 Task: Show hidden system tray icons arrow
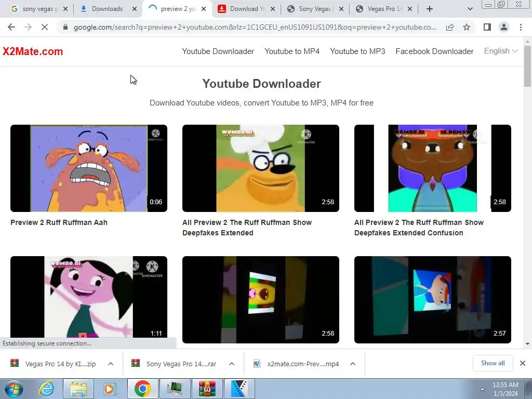482,389
